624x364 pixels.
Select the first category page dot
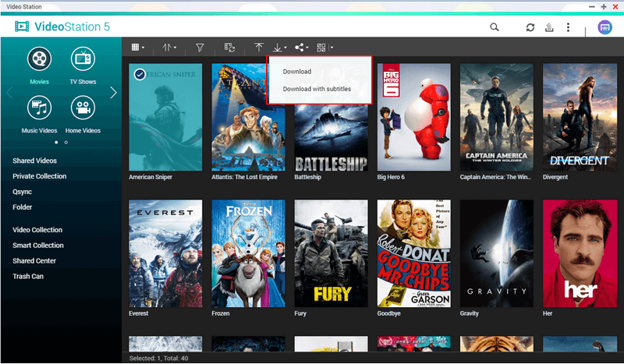(x=56, y=142)
